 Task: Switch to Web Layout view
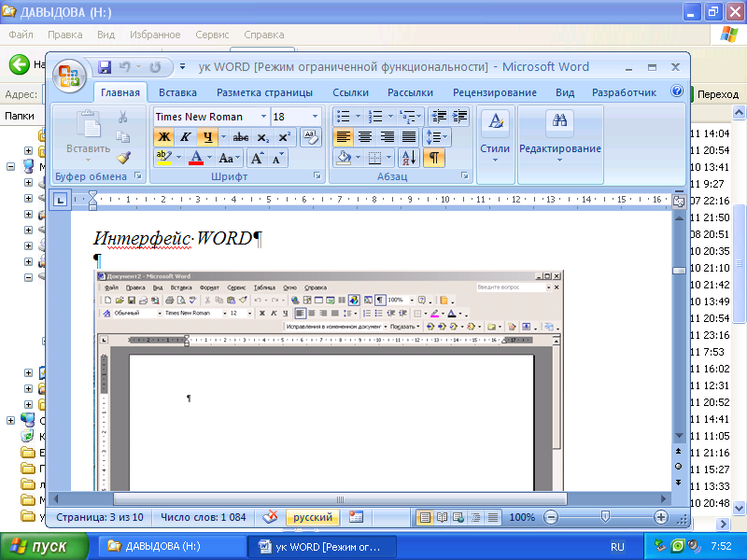458,517
